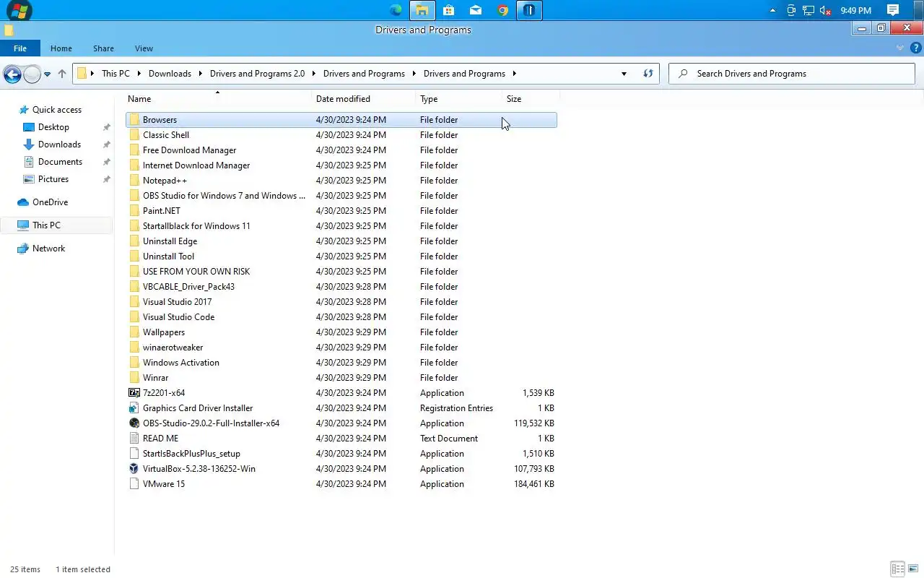Select This PC in navigation pane
Image resolution: width=924 pixels, height=578 pixels.
tap(46, 225)
